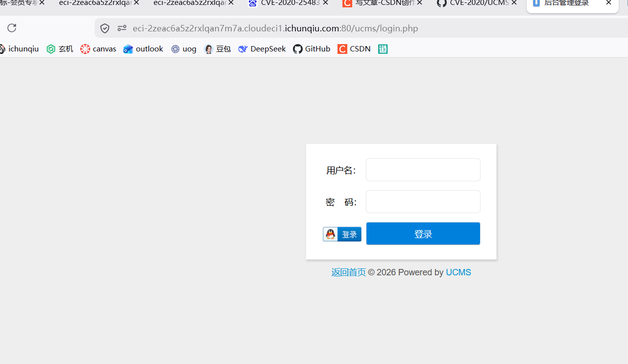Open the GitHub bookmark
628x364 pixels.
click(x=312, y=49)
